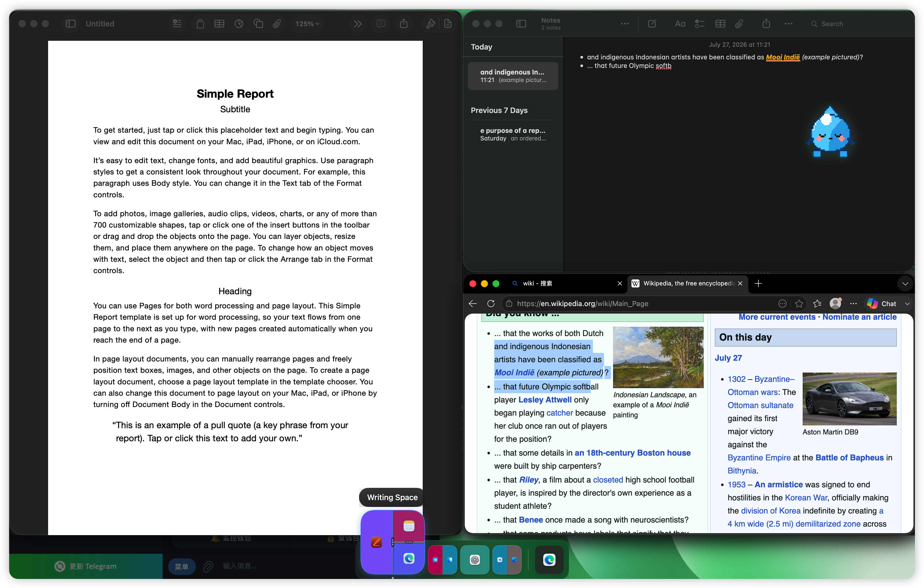This screenshot has height=588, width=924.
Task: Click the VS Code icon in the dock
Action: tap(500, 560)
